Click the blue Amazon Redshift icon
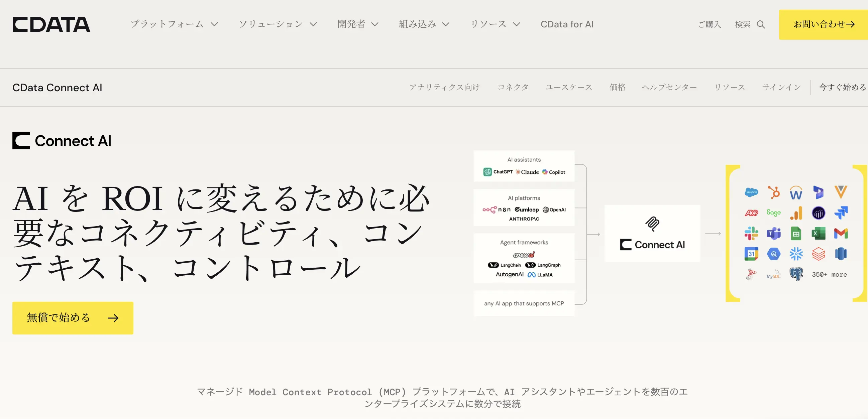This screenshot has height=419, width=868. [841, 254]
